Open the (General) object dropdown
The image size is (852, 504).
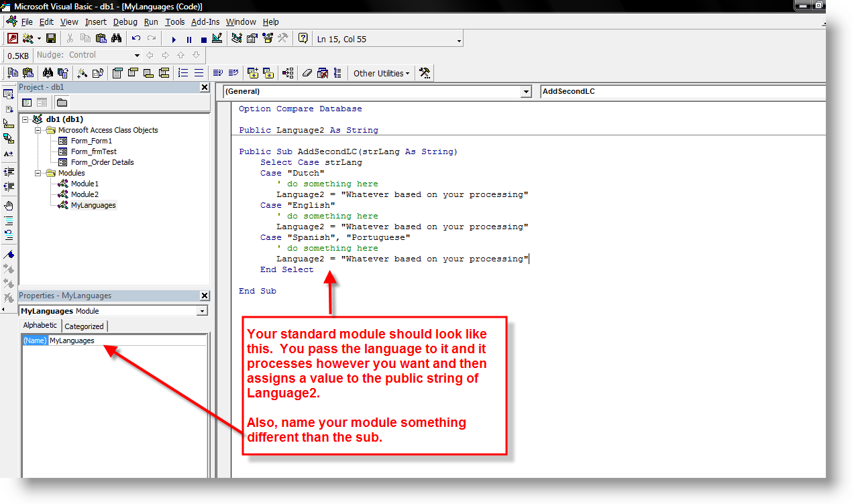[525, 91]
